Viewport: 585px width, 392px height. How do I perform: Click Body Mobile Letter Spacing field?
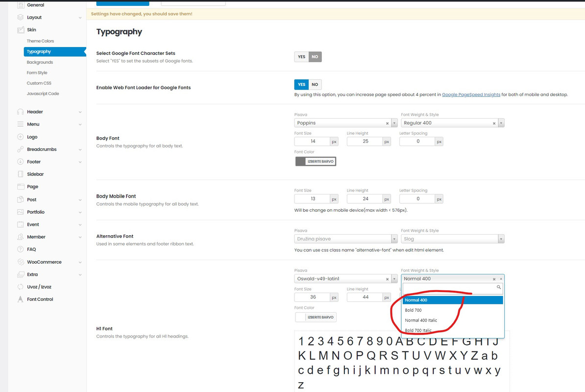417,199
